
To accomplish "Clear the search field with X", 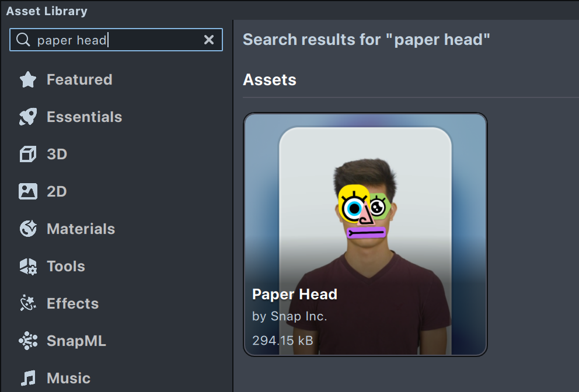I will pyautogui.click(x=209, y=40).
